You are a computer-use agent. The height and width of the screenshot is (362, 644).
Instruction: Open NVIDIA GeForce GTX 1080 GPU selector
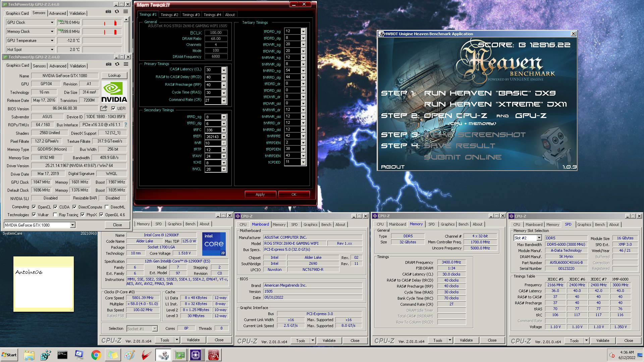(x=72, y=225)
